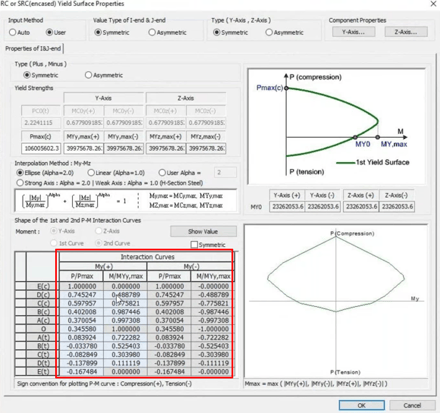Image resolution: width=440 pixels, height=413 pixels.
Task: Select the O row header
Action: [x=43, y=329]
